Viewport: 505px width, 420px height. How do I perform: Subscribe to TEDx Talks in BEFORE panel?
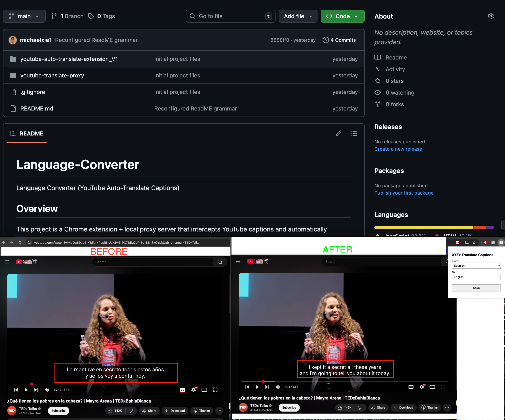59,411
